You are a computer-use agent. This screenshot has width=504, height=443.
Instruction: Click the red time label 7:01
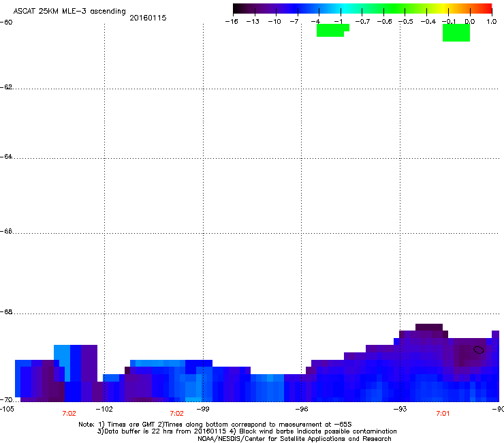(x=443, y=414)
